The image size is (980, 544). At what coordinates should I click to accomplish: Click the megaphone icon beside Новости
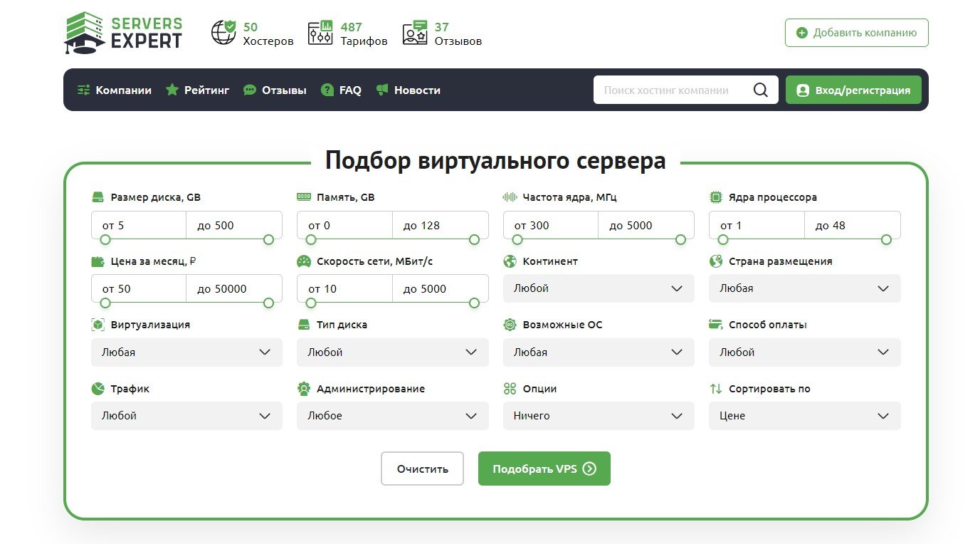click(382, 90)
